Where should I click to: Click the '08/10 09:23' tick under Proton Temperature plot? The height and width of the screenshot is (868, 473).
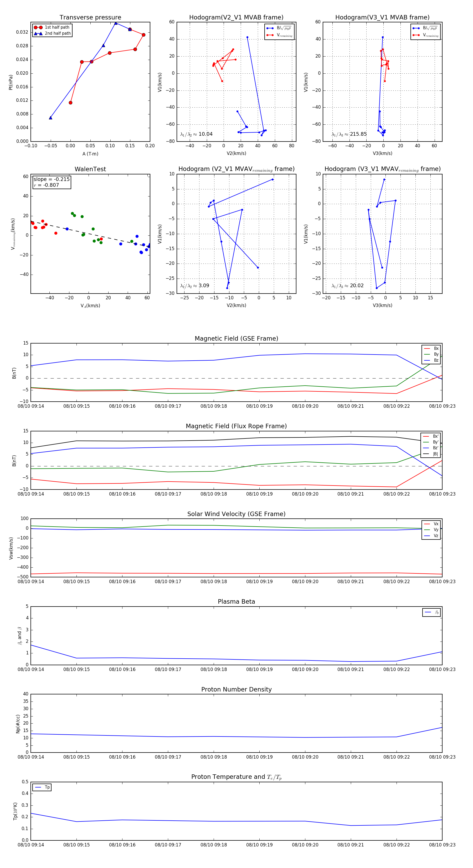[x=442, y=845]
